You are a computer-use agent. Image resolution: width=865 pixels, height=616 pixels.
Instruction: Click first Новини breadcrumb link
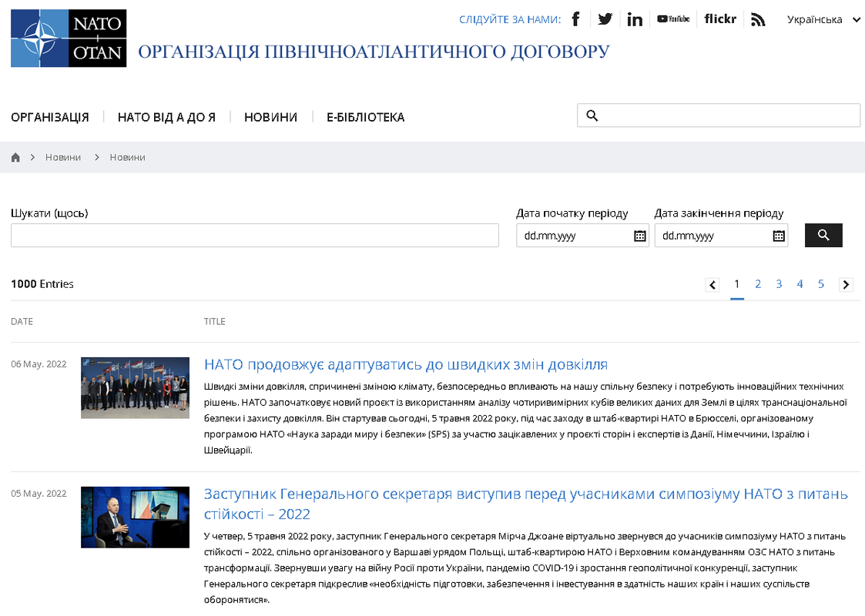tap(63, 157)
